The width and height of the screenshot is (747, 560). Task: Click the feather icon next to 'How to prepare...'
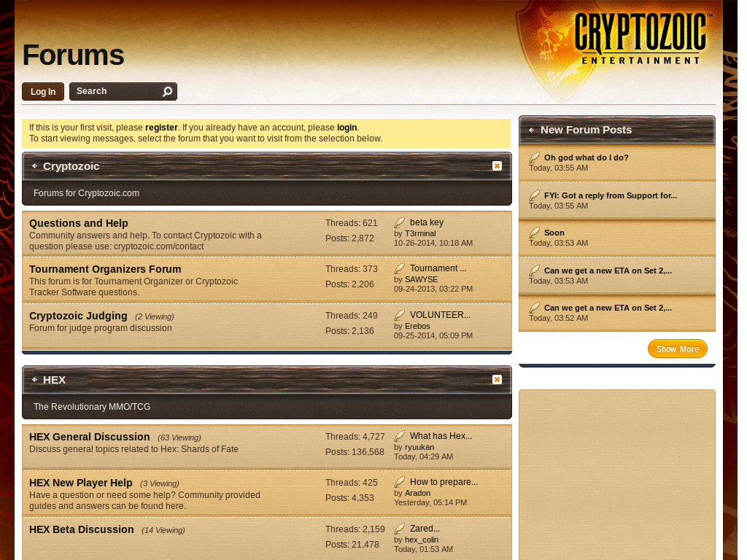(400, 482)
